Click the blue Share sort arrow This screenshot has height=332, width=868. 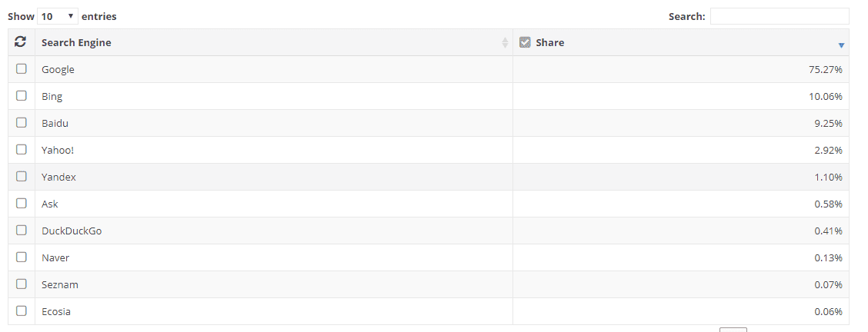coord(841,45)
